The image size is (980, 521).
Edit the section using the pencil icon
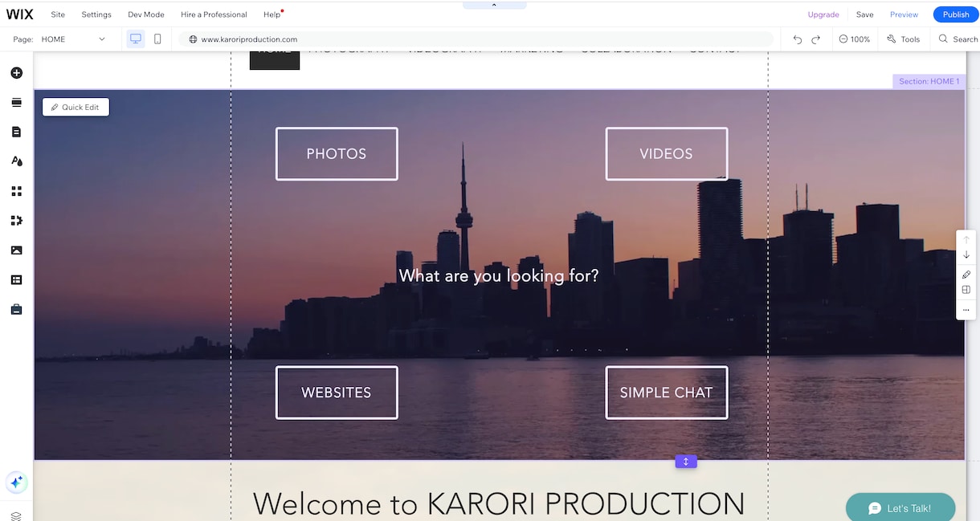[x=966, y=274]
